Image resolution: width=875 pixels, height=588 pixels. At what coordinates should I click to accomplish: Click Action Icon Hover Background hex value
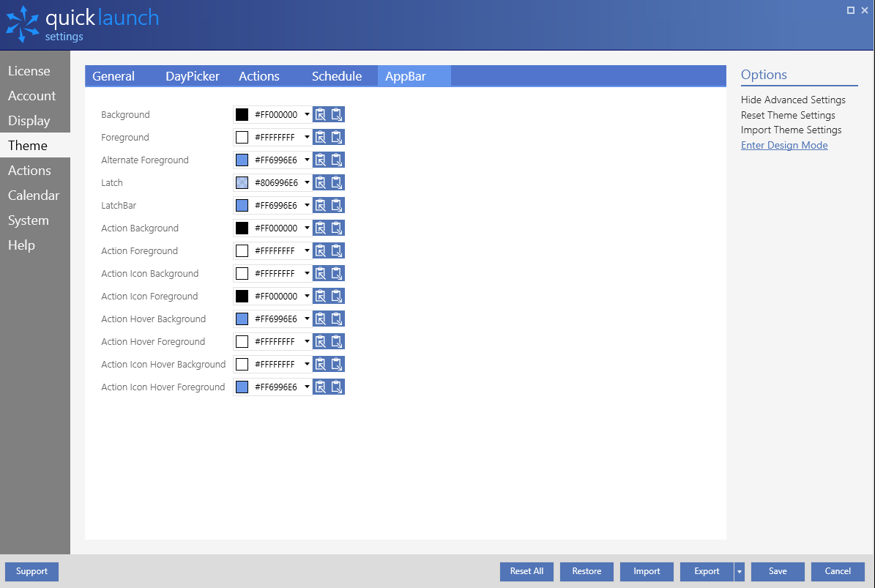click(275, 364)
